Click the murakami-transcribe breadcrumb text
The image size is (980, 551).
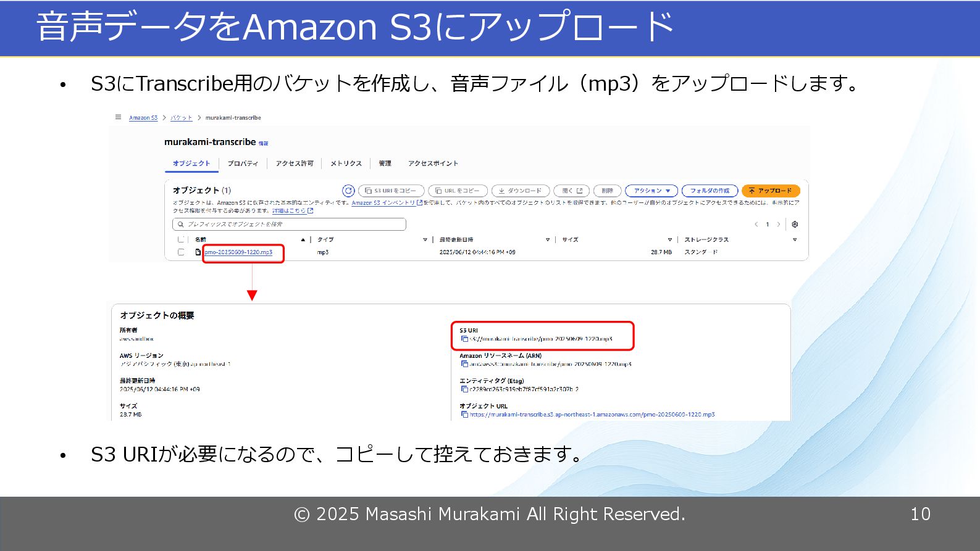click(233, 118)
